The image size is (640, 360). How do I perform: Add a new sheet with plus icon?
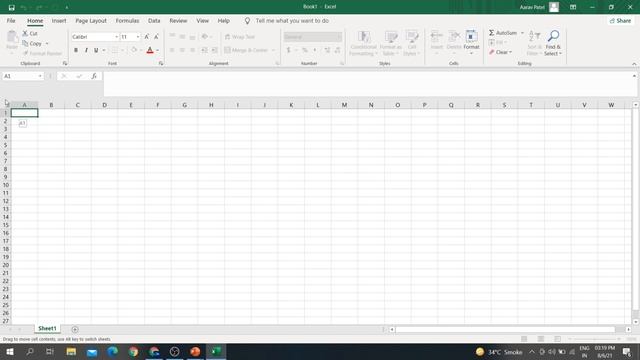pos(75,329)
